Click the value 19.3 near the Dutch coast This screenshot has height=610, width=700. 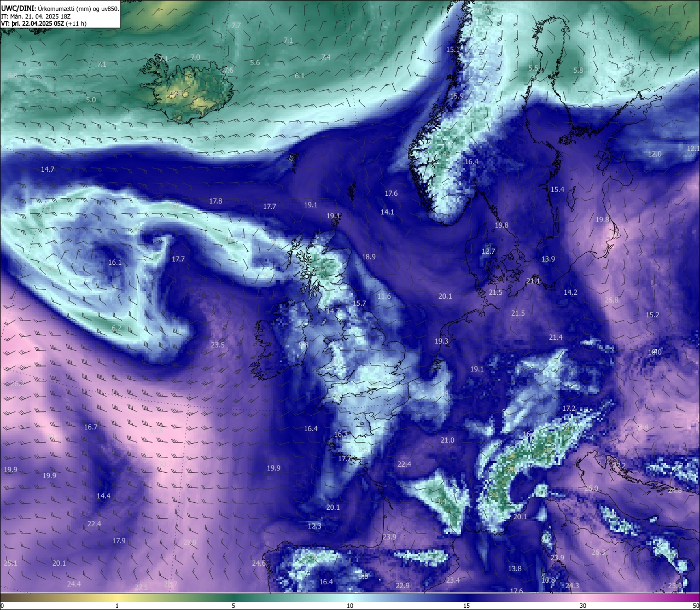(441, 341)
